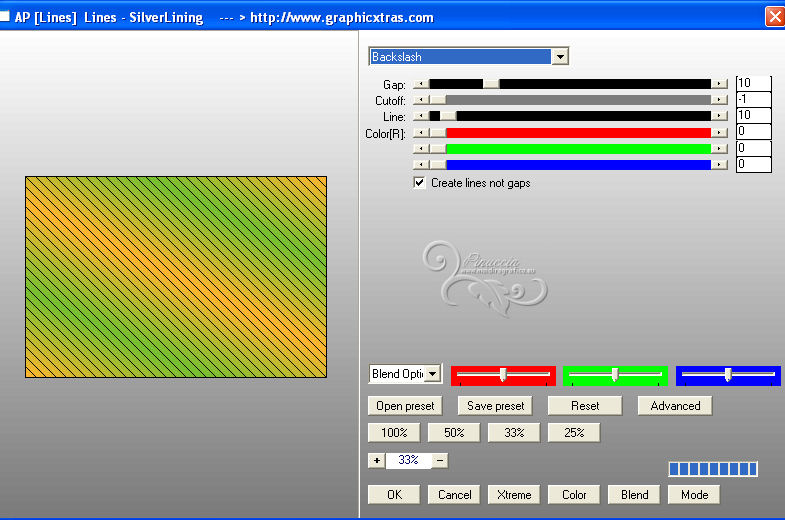This screenshot has width=785, height=520.
Task: Click the OK button
Action: 394,494
